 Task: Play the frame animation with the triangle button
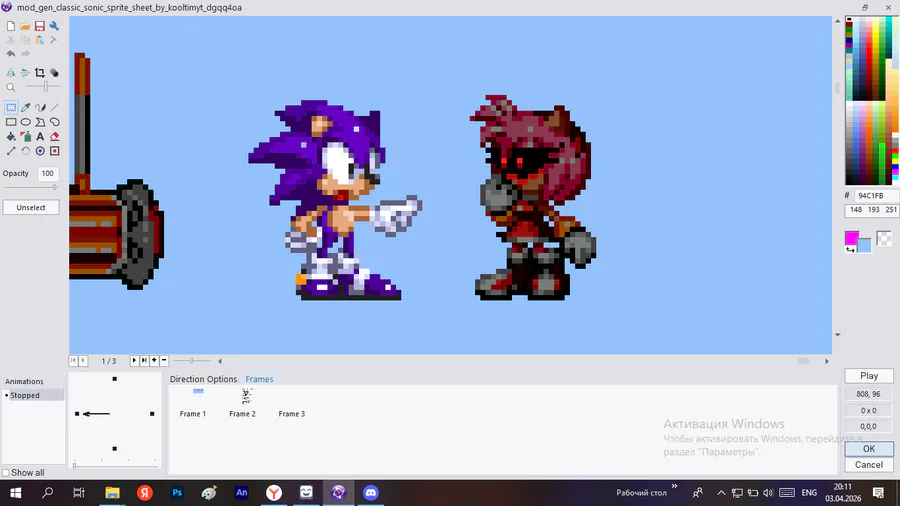click(x=134, y=360)
